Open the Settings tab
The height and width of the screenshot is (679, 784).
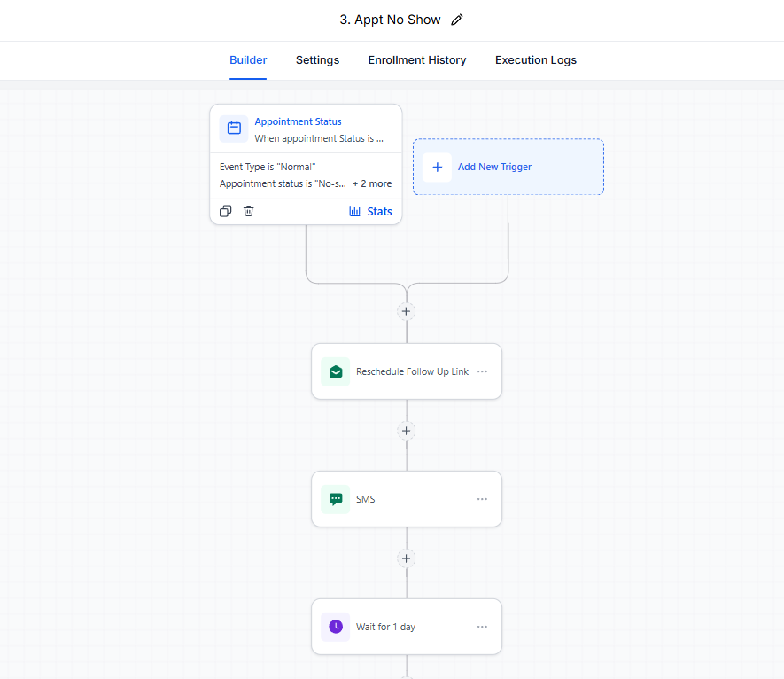317,60
